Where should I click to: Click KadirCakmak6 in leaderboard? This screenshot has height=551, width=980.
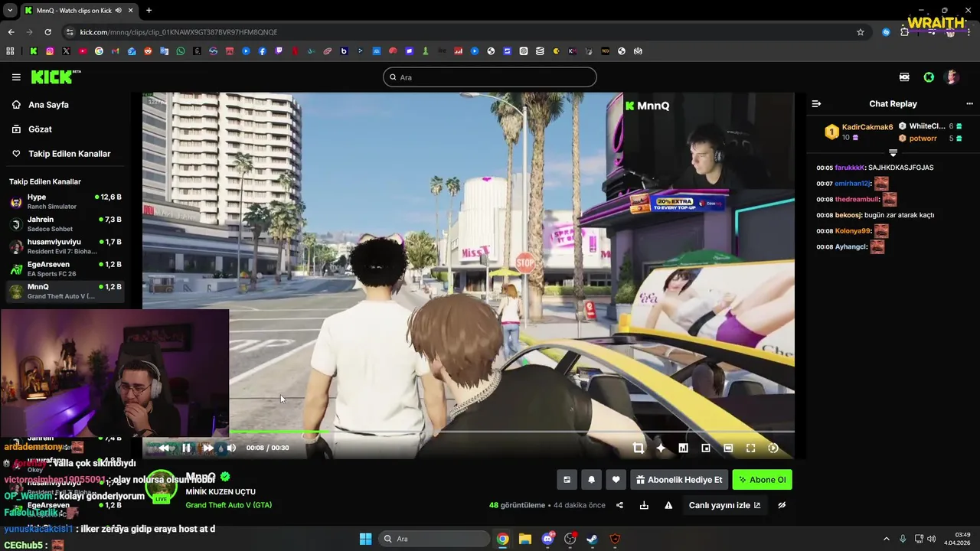click(x=867, y=127)
